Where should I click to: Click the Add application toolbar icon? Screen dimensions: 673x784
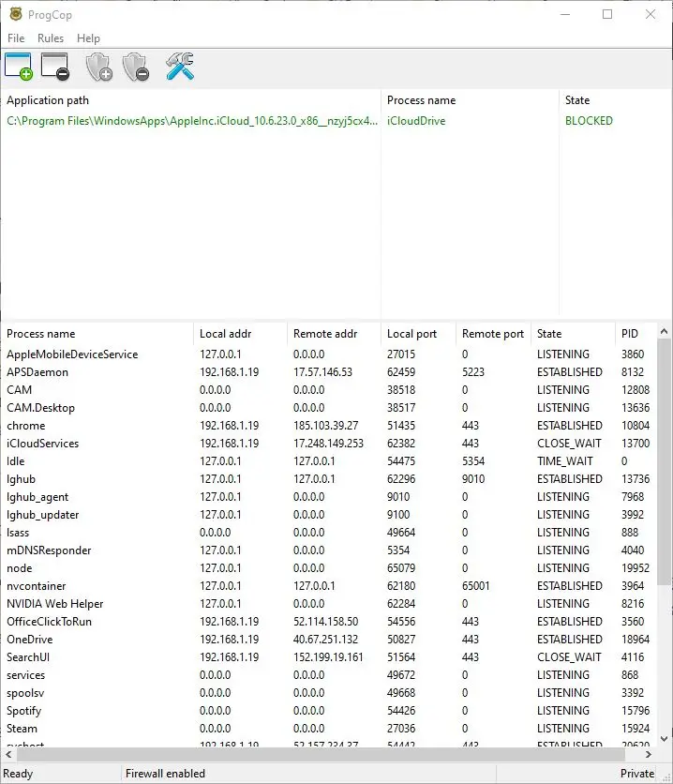coord(19,67)
